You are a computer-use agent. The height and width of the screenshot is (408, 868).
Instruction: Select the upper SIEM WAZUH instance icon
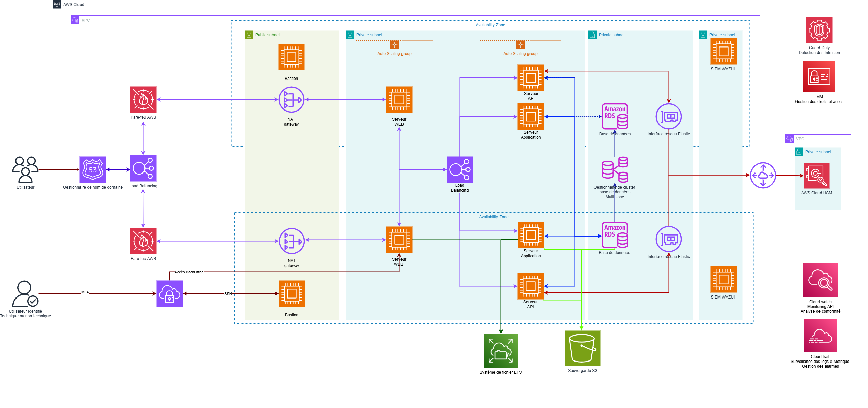pyautogui.click(x=724, y=51)
